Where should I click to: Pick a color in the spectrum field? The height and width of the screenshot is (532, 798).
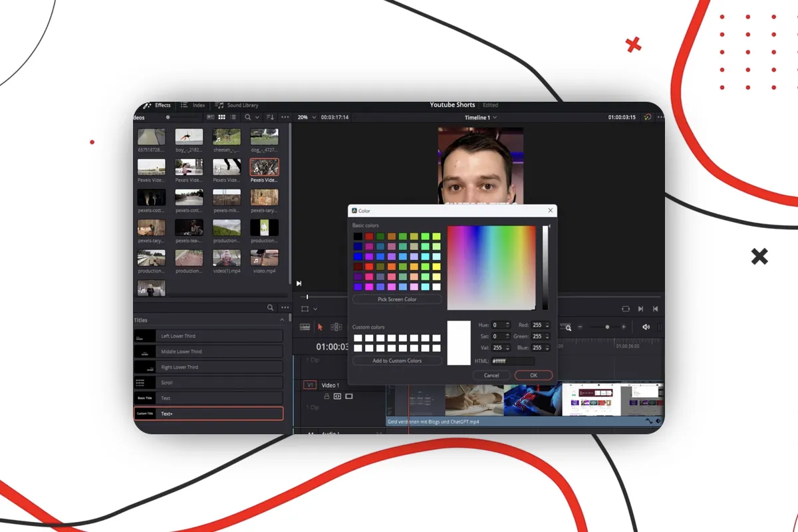491,267
